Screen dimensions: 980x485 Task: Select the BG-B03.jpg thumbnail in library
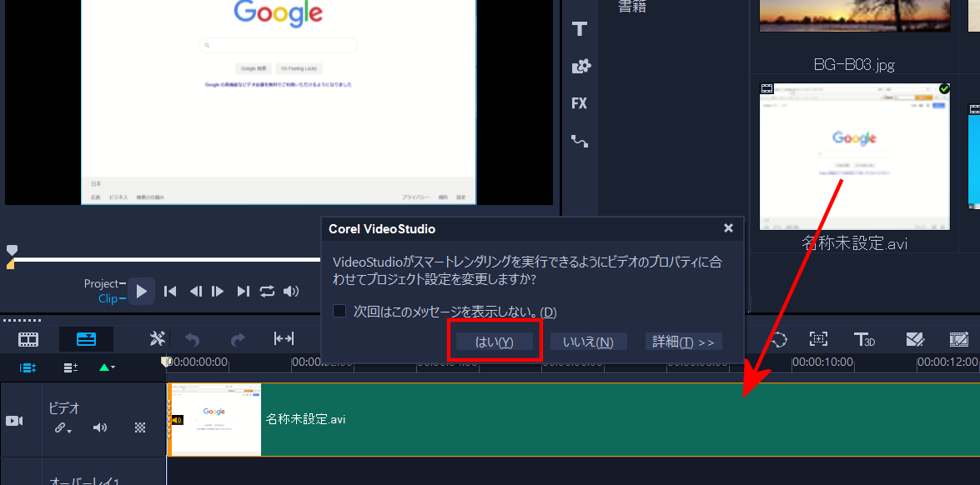coord(854,16)
